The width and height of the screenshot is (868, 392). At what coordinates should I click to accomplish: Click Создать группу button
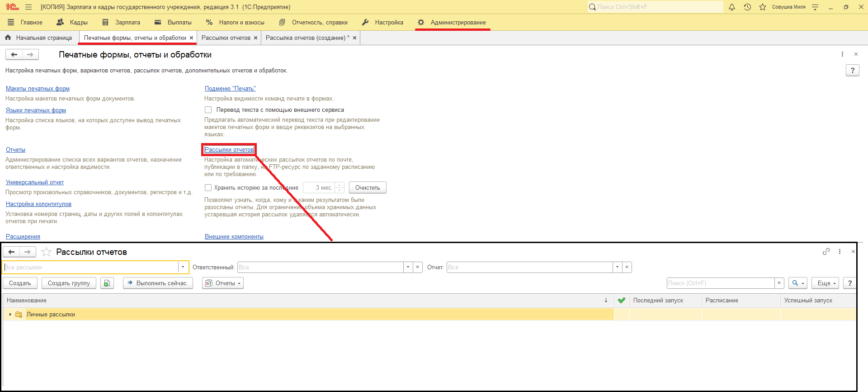click(69, 283)
